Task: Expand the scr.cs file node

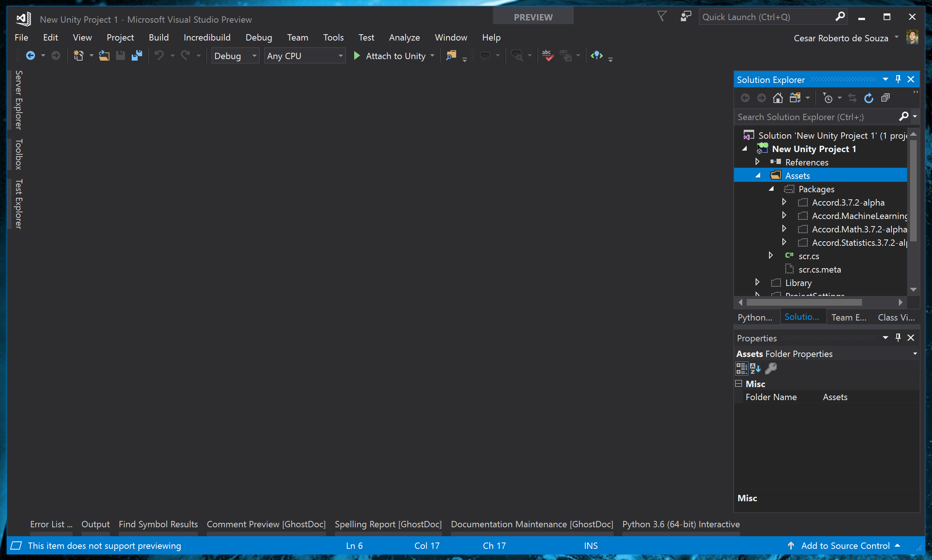Action: tap(771, 255)
